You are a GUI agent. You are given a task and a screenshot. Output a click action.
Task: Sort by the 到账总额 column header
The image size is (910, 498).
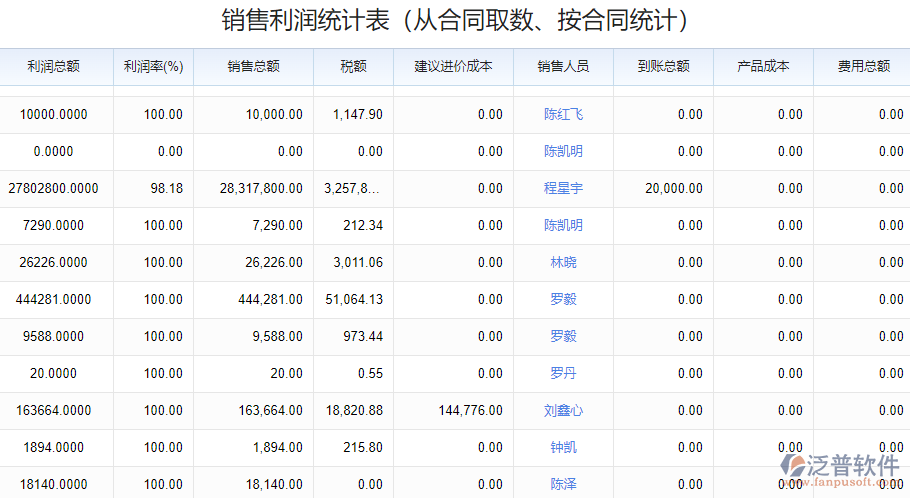point(663,67)
